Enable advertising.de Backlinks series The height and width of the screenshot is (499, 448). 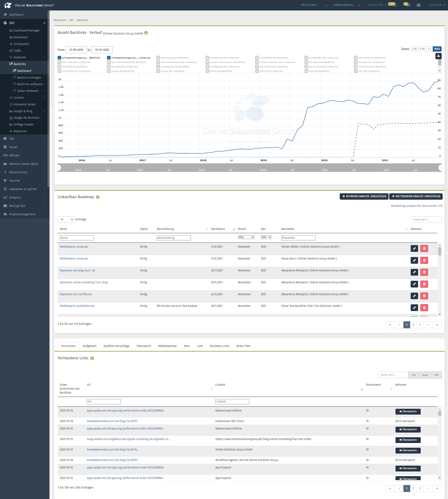click(173, 58)
